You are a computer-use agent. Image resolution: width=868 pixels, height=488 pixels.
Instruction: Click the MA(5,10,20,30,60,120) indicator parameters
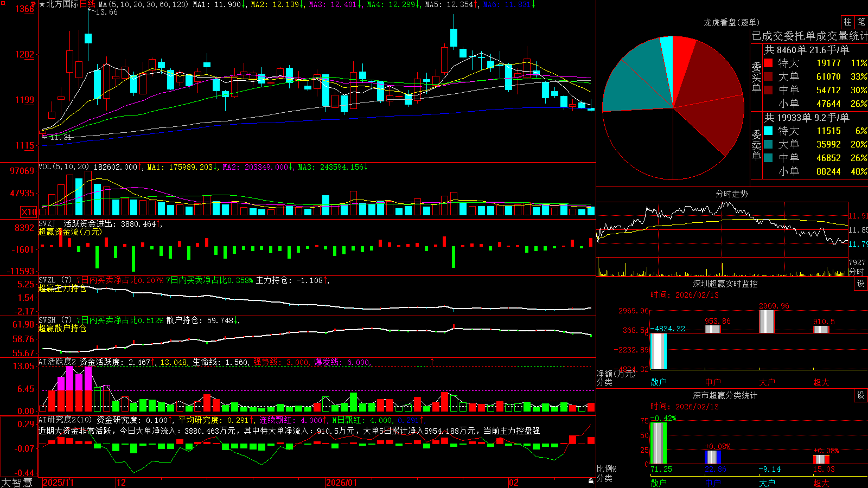pos(144,4)
